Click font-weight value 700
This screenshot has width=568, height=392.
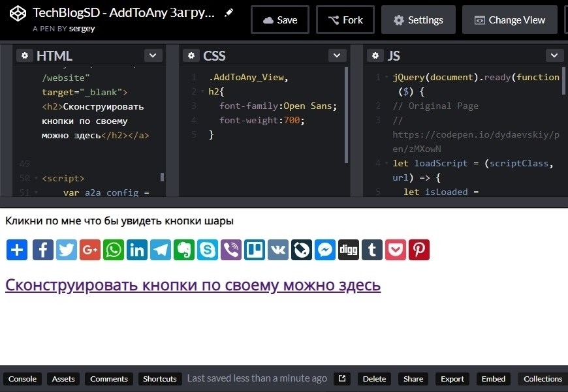(292, 120)
